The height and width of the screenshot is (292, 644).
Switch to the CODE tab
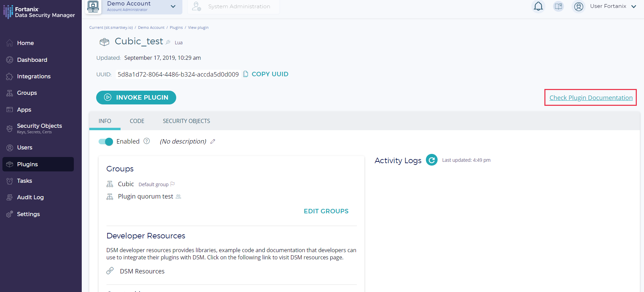[x=137, y=121]
